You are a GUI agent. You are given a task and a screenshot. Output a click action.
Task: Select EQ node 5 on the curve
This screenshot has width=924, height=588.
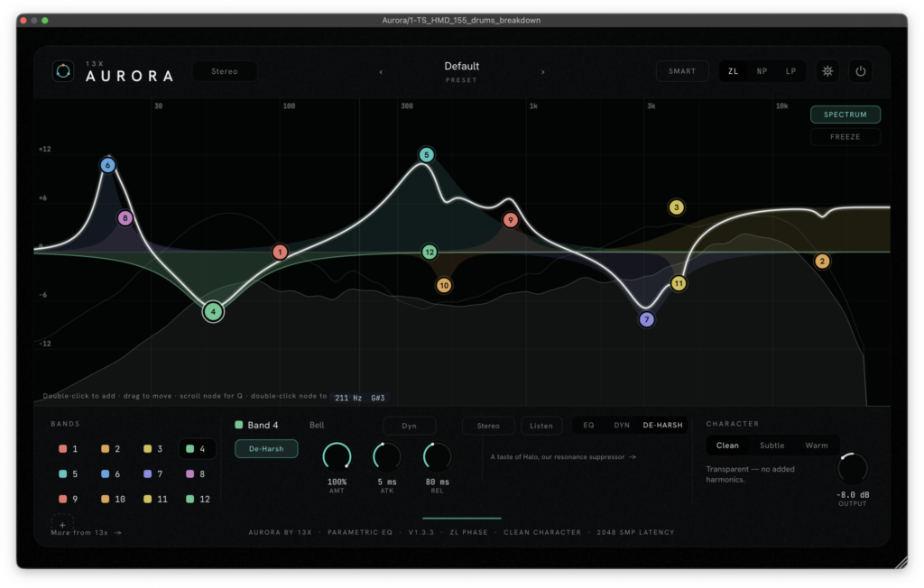pyautogui.click(x=426, y=155)
